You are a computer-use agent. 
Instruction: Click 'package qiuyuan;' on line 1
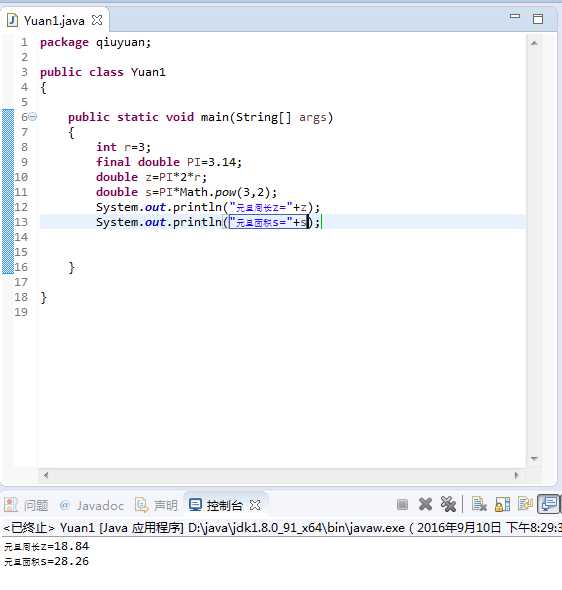(96, 42)
